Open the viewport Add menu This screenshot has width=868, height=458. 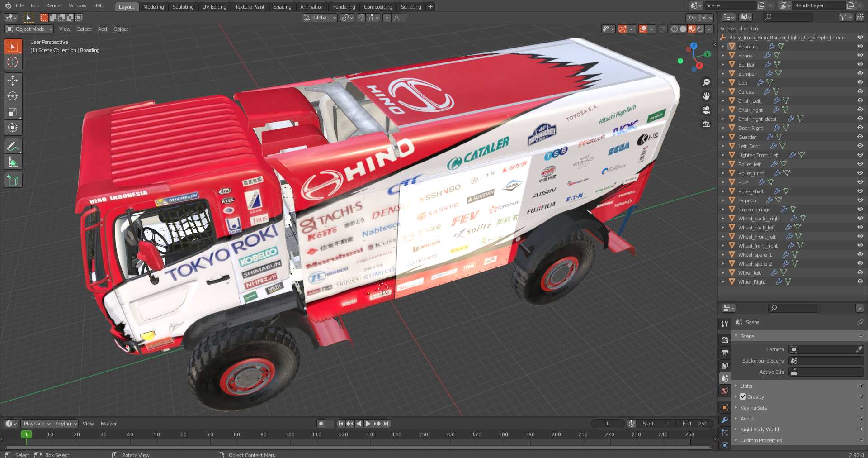103,29
